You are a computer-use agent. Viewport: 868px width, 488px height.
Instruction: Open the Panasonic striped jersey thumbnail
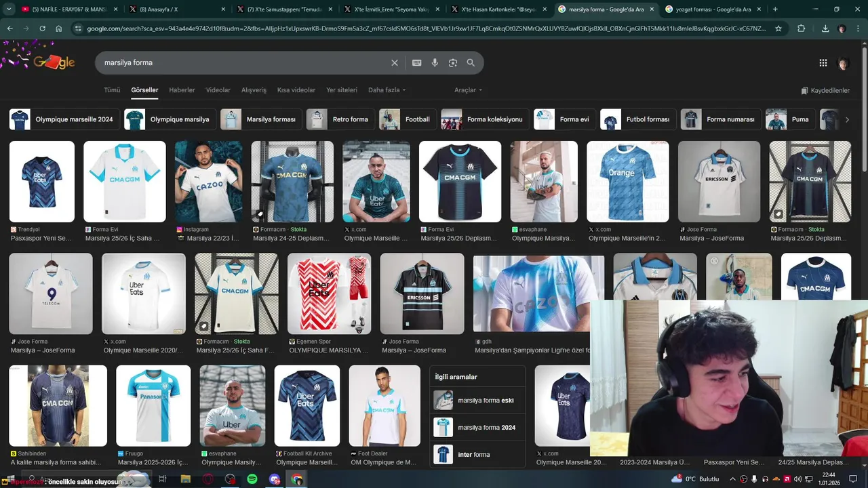[x=153, y=406]
